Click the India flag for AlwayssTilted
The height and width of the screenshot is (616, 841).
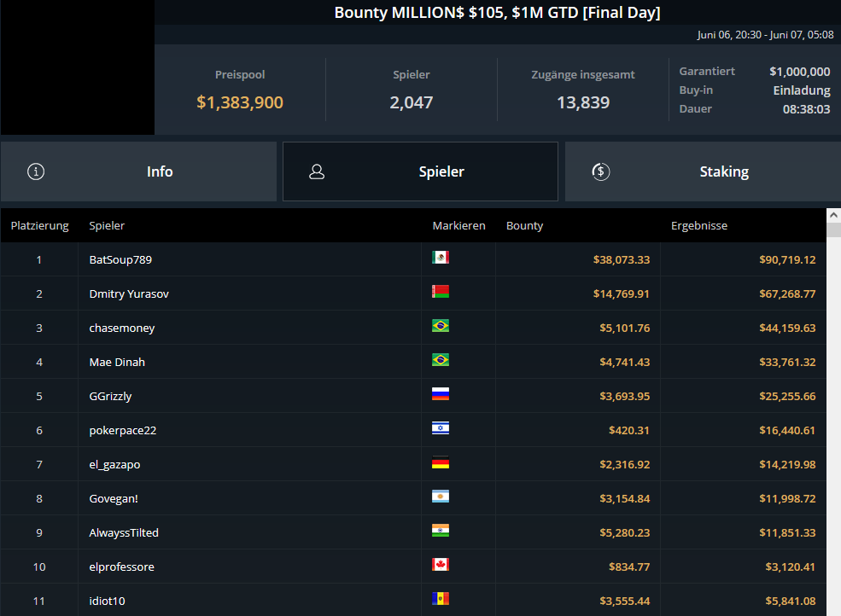pyautogui.click(x=441, y=530)
